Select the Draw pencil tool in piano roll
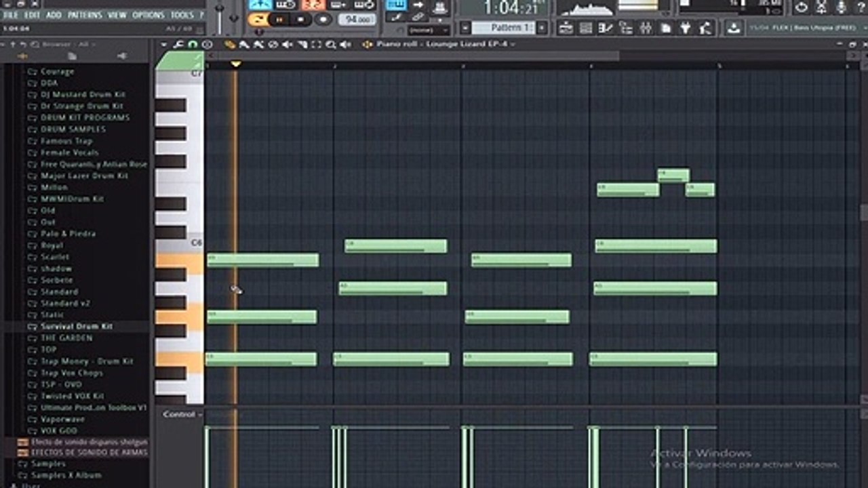The image size is (868, 488). point(229,45)
